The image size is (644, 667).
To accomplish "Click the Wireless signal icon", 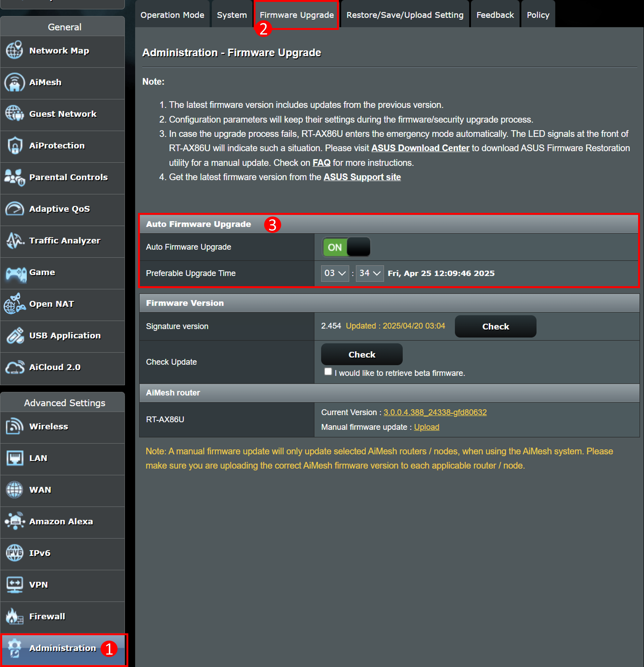I will pos(14,426).
